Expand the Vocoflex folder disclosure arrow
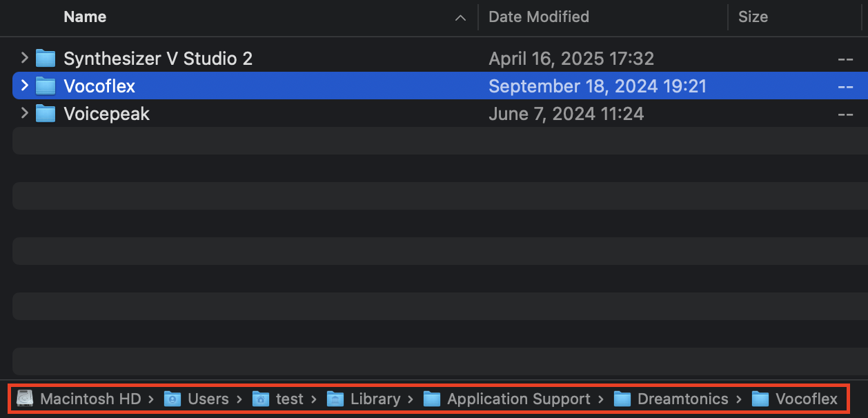The width and height of the screenshot is (868, 418). tap(25, 86)
